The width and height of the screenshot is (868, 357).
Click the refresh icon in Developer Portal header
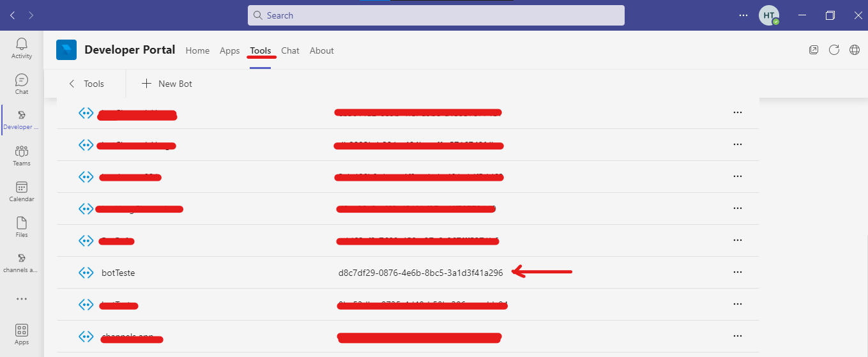834,50
